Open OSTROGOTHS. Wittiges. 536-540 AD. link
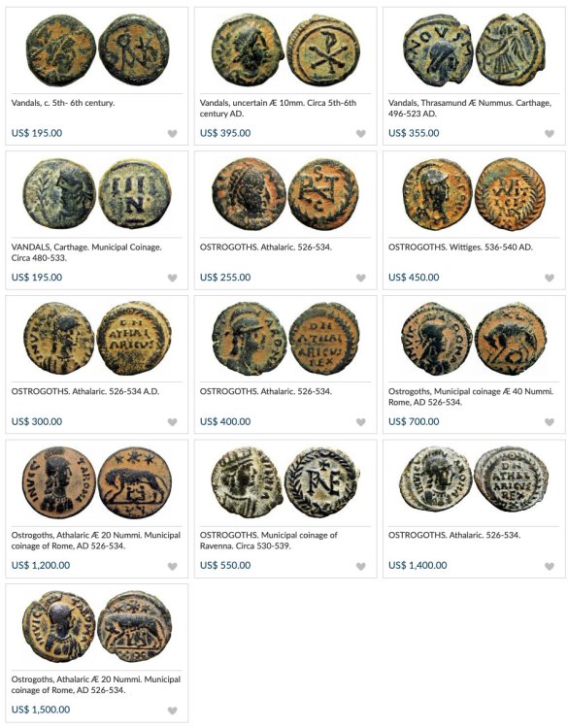 [460, 247]
